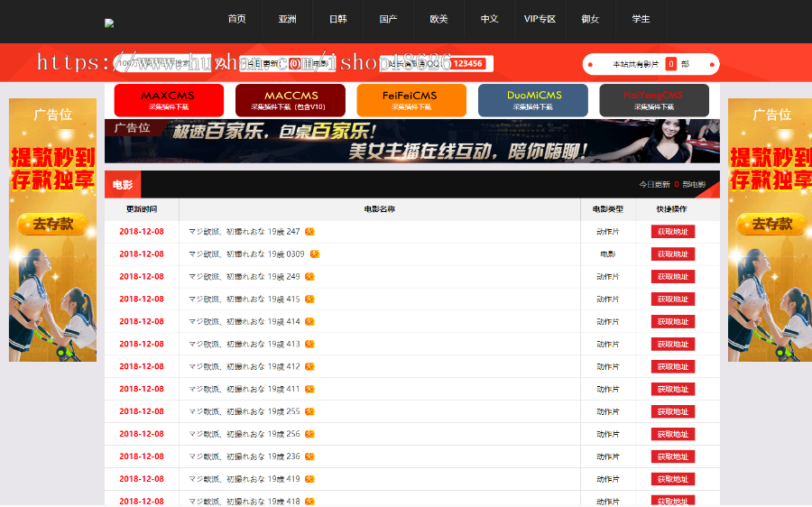The height and width of the screenshot is (507, 812).
Task: Click the search magnifier icon
Action: (x=219, y=64)
